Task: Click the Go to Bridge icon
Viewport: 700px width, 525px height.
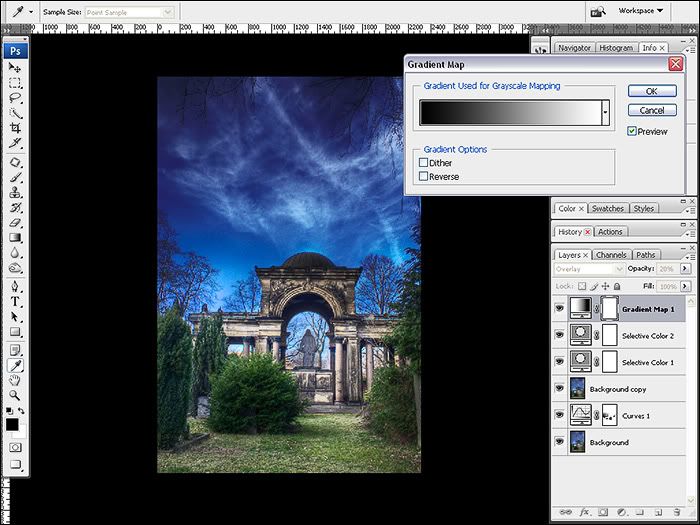Action: 598,12
